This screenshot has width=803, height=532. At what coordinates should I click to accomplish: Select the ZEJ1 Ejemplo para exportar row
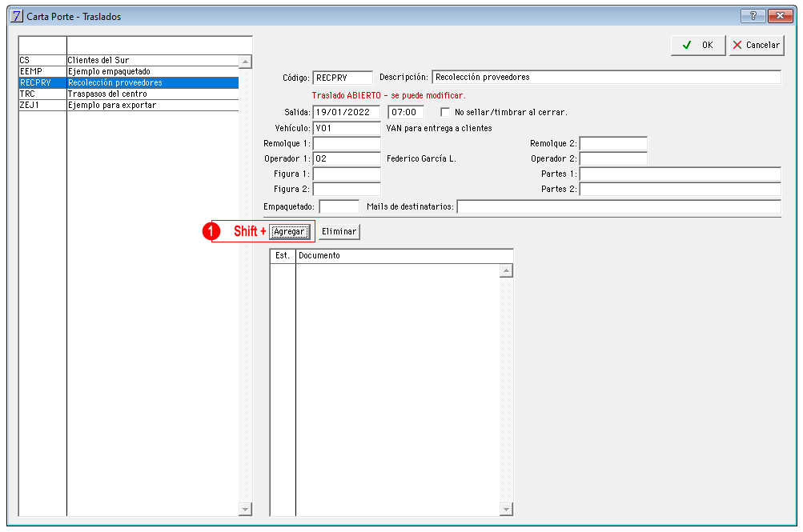129,106
